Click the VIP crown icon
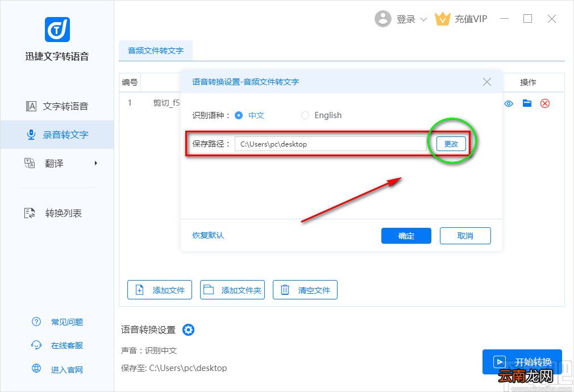The height and width of the screenshot is (392, 574). (x=442, y=19)
